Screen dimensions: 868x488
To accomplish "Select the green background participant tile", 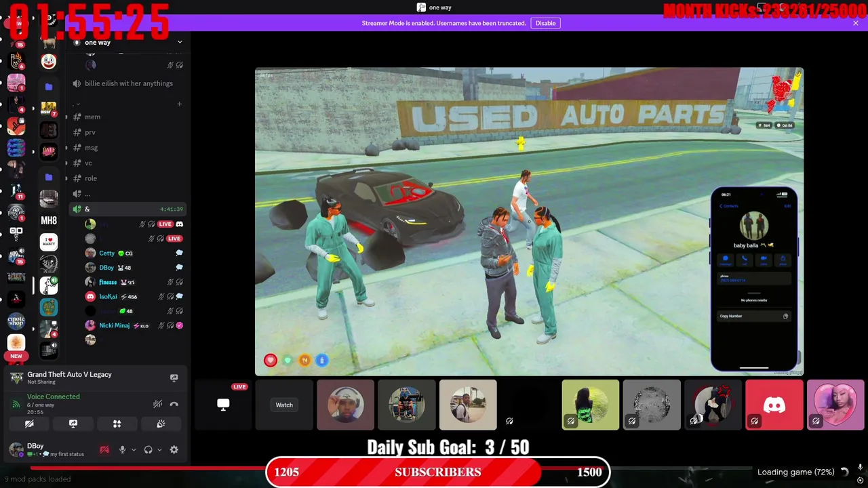I will click(x=590, y=405).
